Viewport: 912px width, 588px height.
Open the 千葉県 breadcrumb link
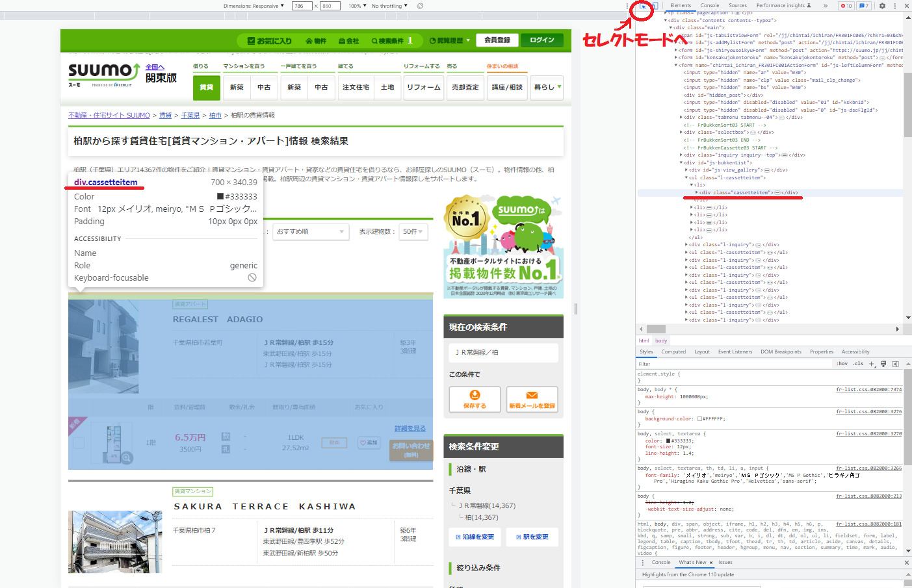tap(190, 114)
